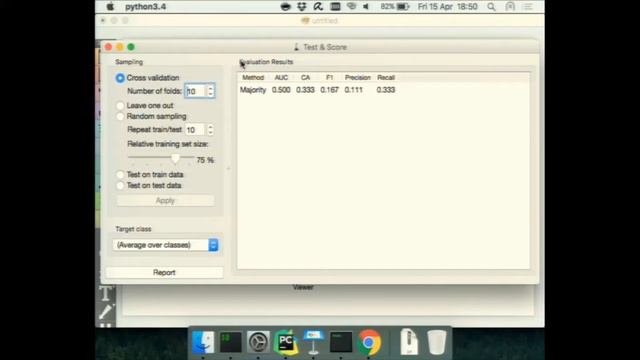This screenshot has width=640, height=360.
Task: Click the relative training set size slider handle
Action: [x=176, y=158]
